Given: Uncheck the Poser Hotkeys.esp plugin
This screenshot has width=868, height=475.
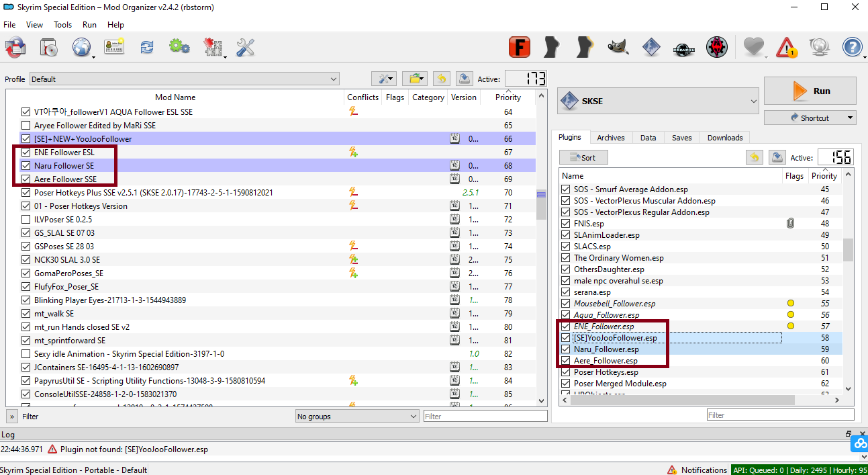Looking at the screenshot, I should (566, 372).
